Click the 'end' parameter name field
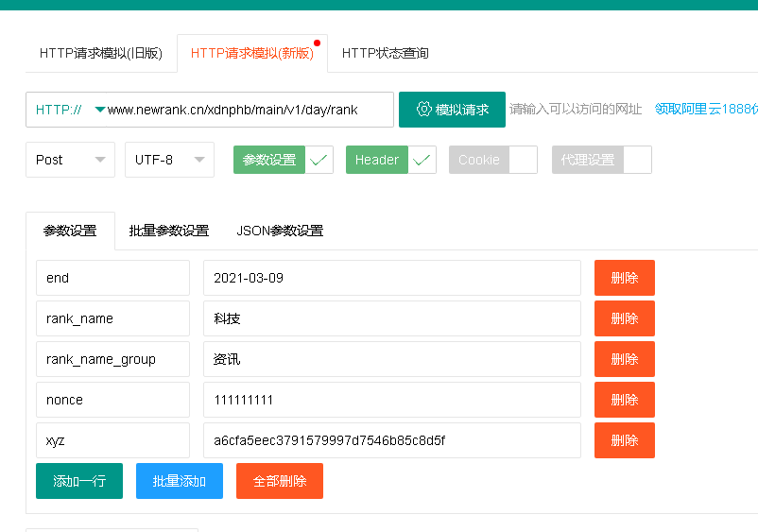758x532 pixels. pos(112,278)
